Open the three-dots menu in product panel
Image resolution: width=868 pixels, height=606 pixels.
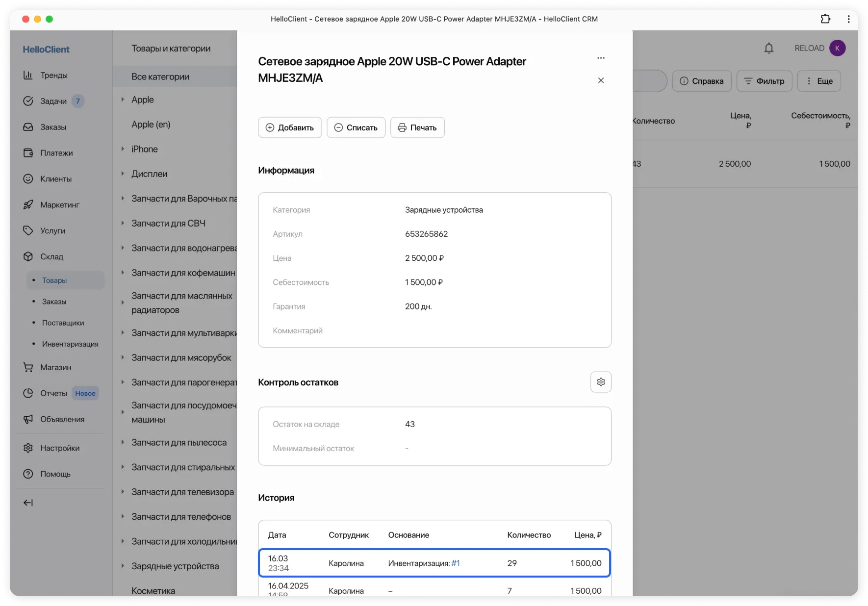coord(601,58)
